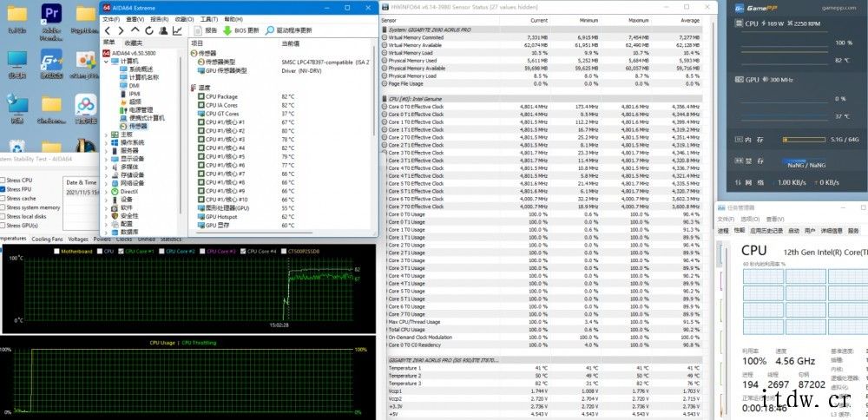Open 帮助(H) menu in AIDA64
The image size is (868, 420).
(x=233, y=19)
